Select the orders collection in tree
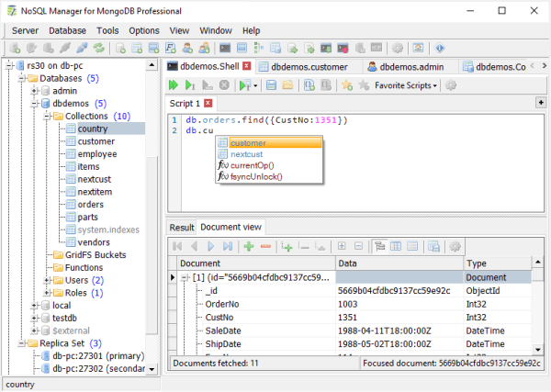 click(90, 205)
